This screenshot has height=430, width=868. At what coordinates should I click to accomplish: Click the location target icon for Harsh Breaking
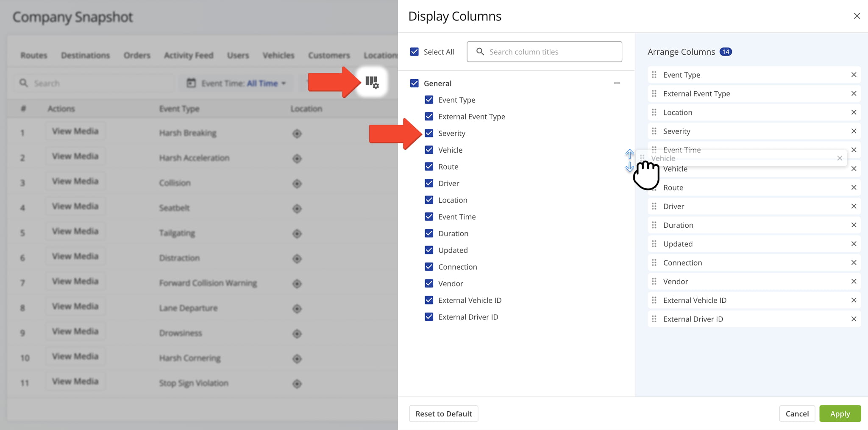pyautogui.click(x=297, y=134)
